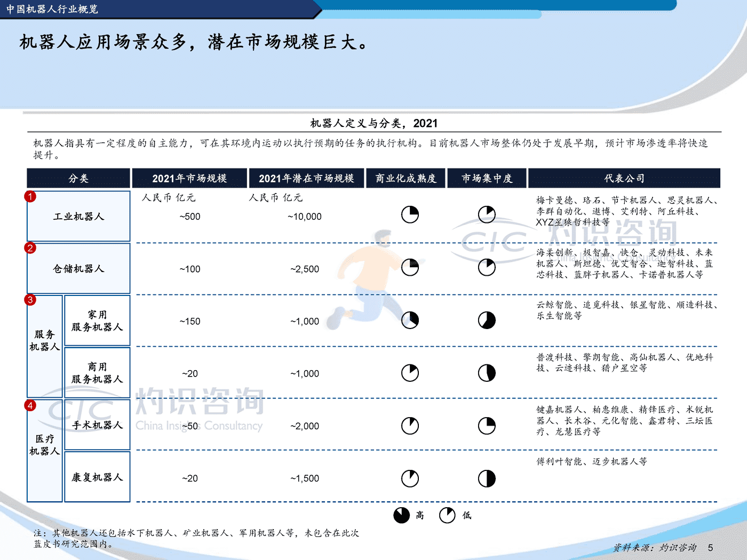
Task: Click the 工业机器人 category box
Action: (78, 216)
